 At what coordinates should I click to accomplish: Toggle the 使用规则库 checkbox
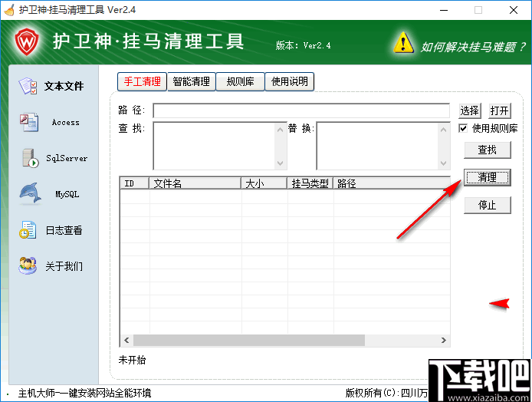pyautogui.click(x=463, y=128)
